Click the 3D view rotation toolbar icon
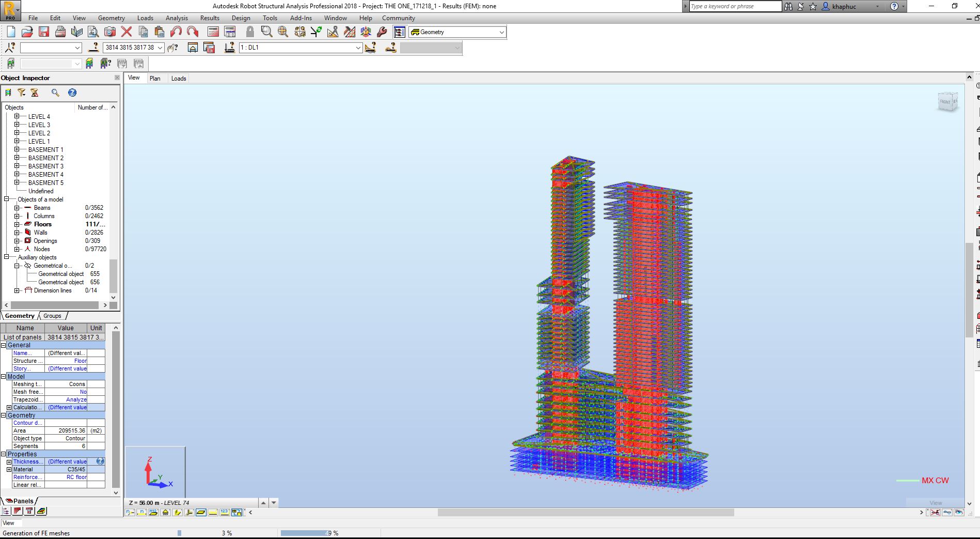Image resolution: width=980 pixels, height=539 pixels. [x=366, y=32]
